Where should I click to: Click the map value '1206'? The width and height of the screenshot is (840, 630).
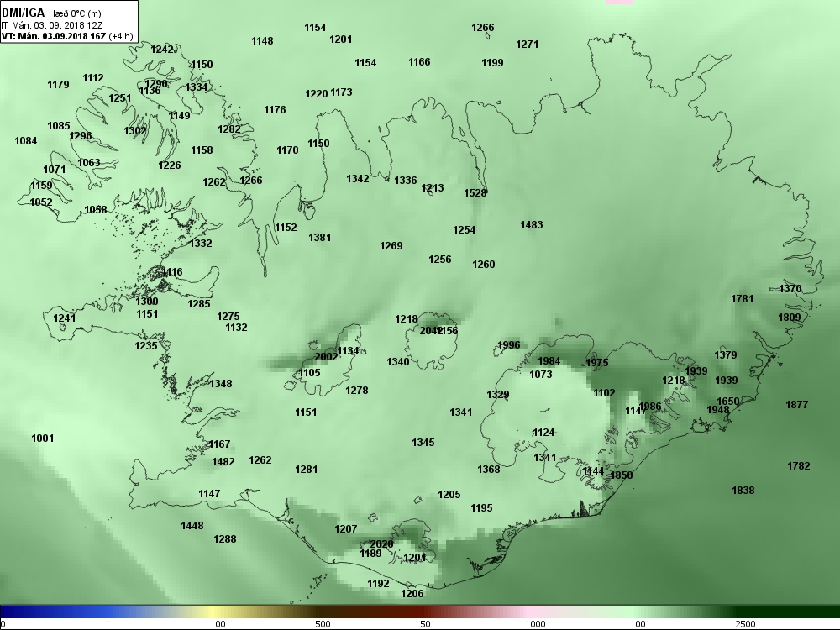pos(412,594)
